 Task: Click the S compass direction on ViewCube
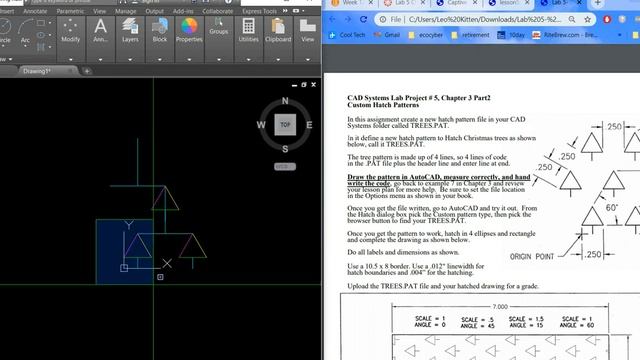[x=285, y=149]
